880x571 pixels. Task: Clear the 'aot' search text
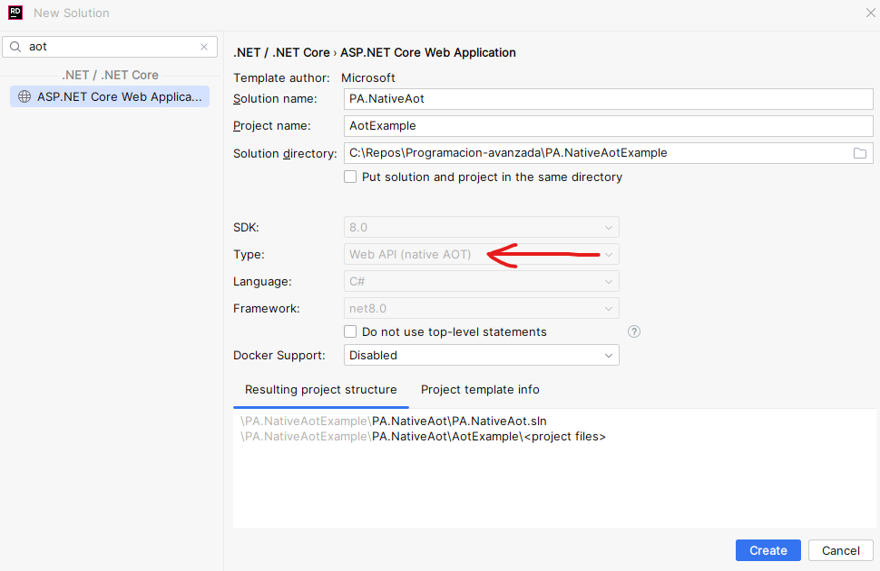204,47
